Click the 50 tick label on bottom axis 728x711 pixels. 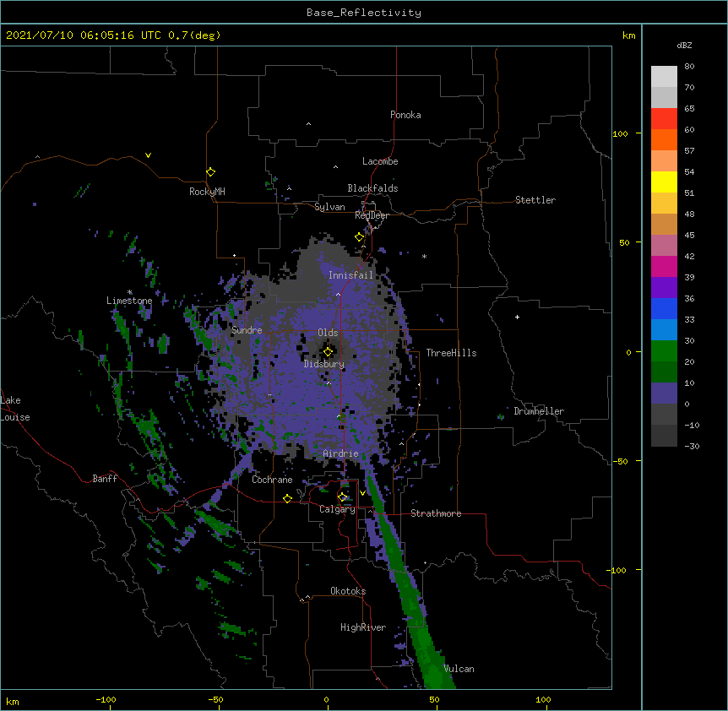click(x=434, y=699)
